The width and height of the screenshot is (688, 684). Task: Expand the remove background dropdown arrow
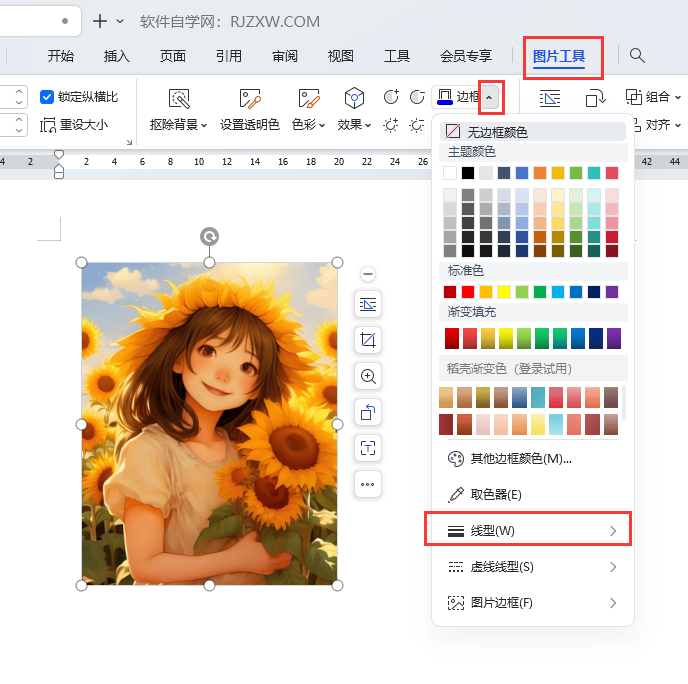pos(204,125)
